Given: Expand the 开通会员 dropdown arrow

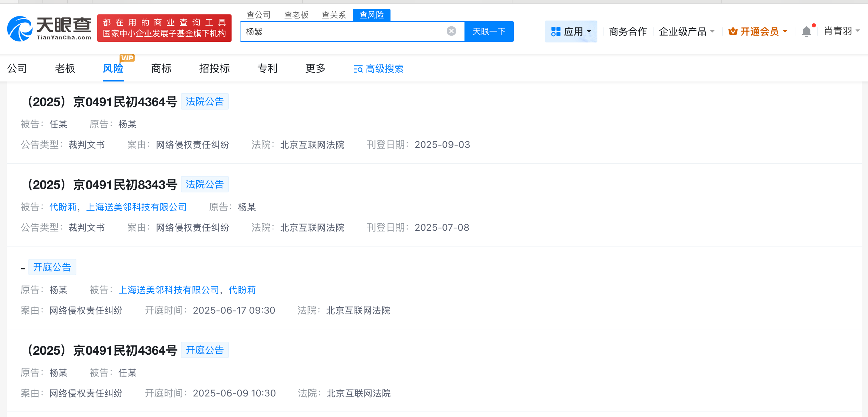Looking at the screenshot, I should (x=785, y=31).
